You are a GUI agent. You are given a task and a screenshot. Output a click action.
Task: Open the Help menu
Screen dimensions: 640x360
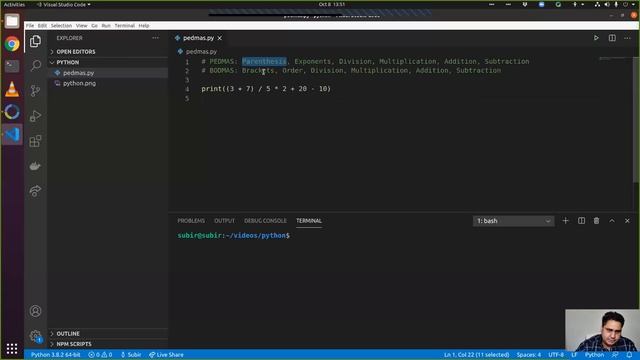[x=144, y=25]
